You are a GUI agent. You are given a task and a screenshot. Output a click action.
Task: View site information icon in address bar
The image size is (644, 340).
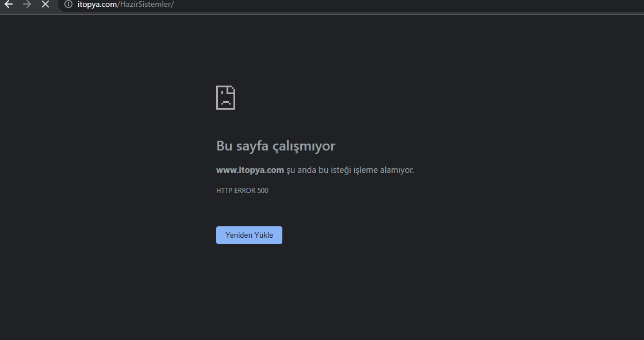68,5
